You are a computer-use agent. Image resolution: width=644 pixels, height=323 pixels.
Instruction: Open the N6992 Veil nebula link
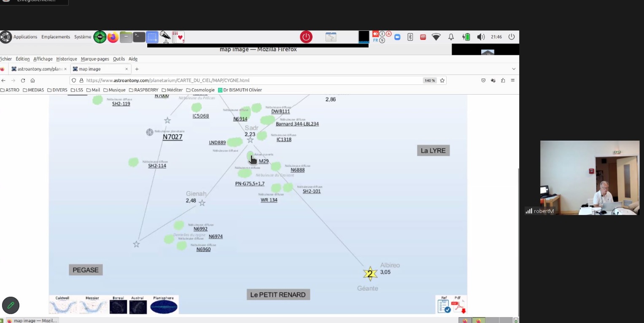[x=200, y=229]
